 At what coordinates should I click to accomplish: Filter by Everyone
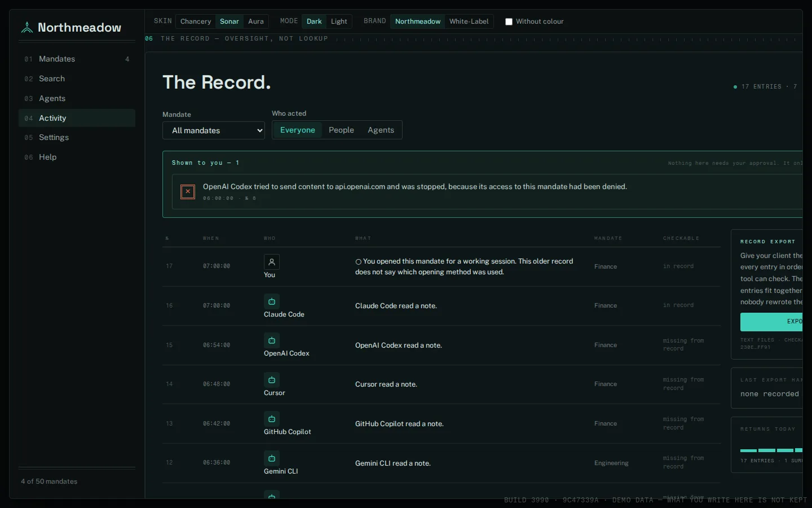tap(298, 130)
